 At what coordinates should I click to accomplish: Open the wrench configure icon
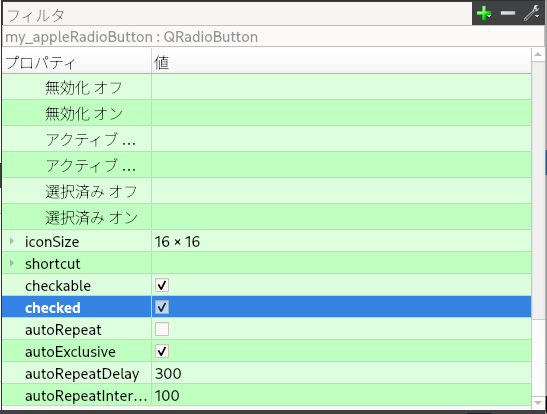click(532, 14)
